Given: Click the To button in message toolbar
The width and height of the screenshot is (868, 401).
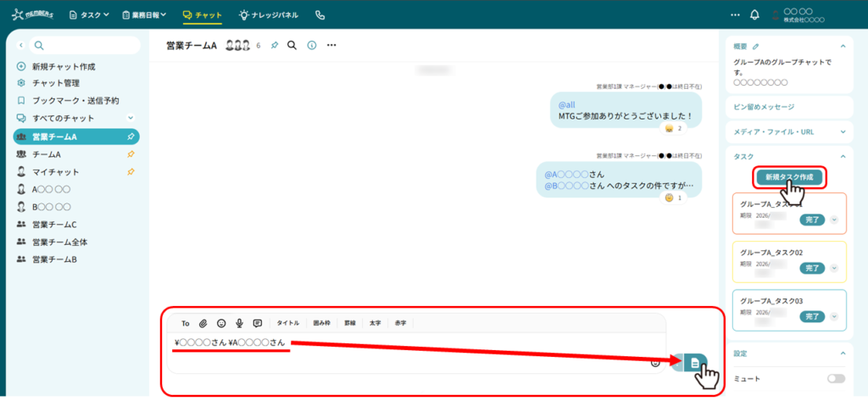Looking at the screenshot, I should (186, 324).
